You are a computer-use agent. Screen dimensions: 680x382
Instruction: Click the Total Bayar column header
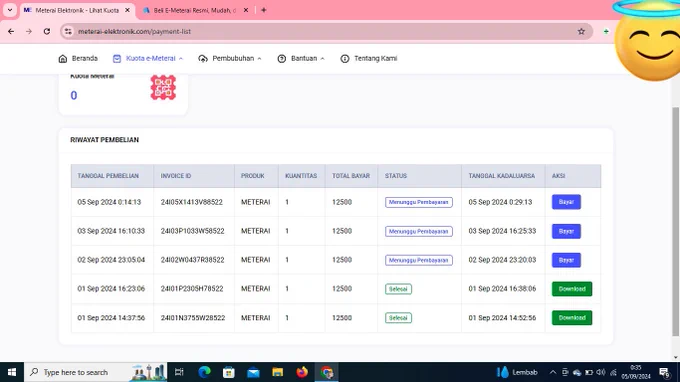[351, 176]
